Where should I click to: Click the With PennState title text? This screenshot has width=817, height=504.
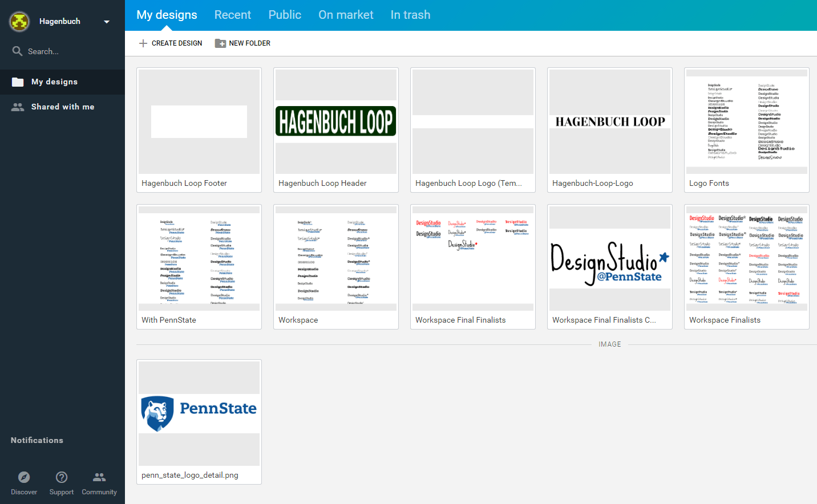coord(169,320)
